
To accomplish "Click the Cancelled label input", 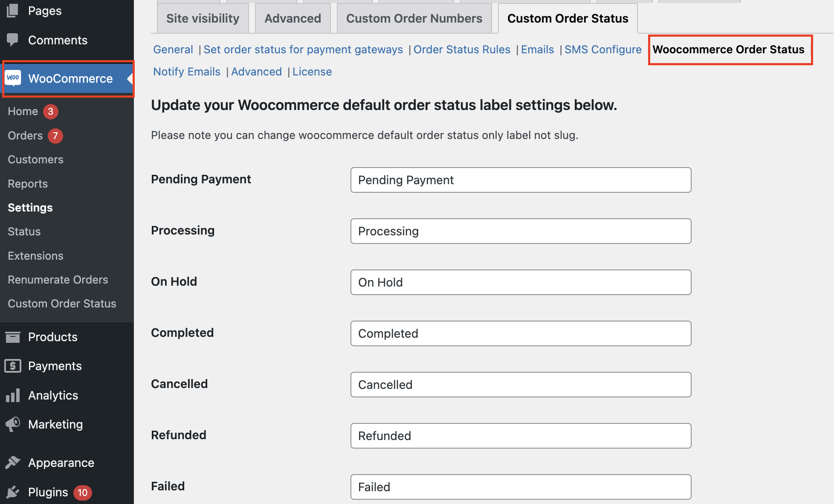I will (521, 385).
